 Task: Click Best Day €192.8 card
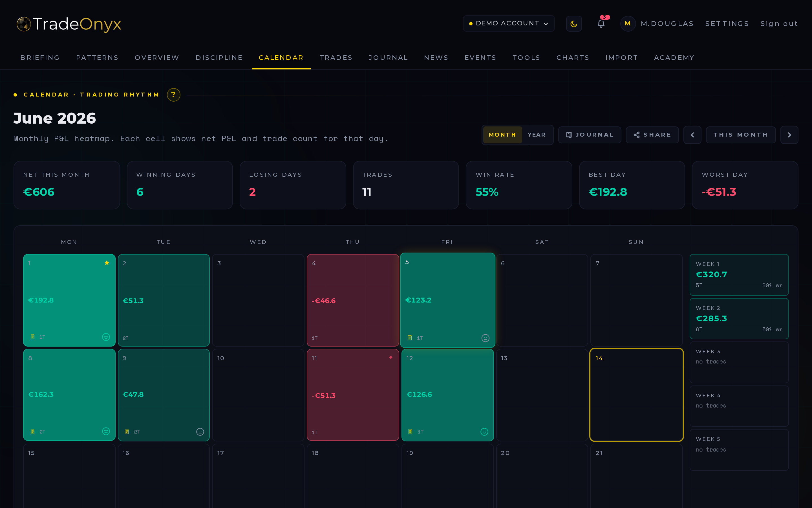pyautogui.click(x=632, y=185)
